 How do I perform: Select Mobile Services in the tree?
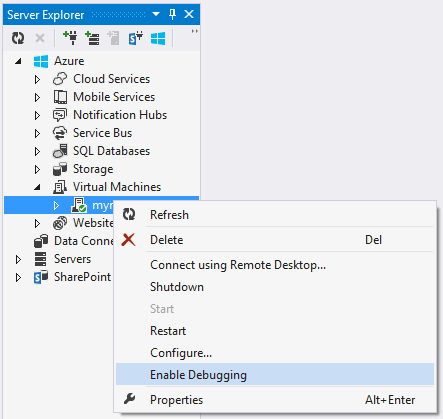pos(114,97)
